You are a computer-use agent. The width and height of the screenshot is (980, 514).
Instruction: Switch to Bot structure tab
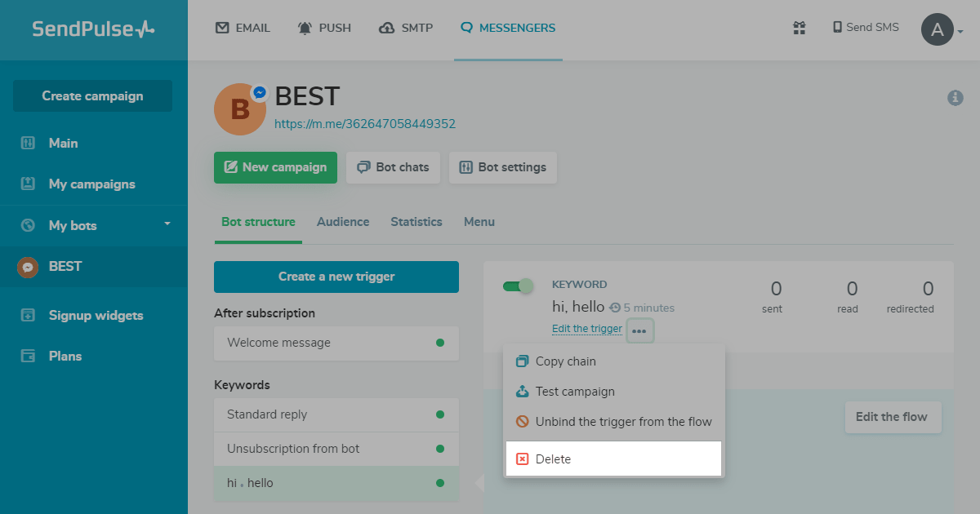point(258,222)
